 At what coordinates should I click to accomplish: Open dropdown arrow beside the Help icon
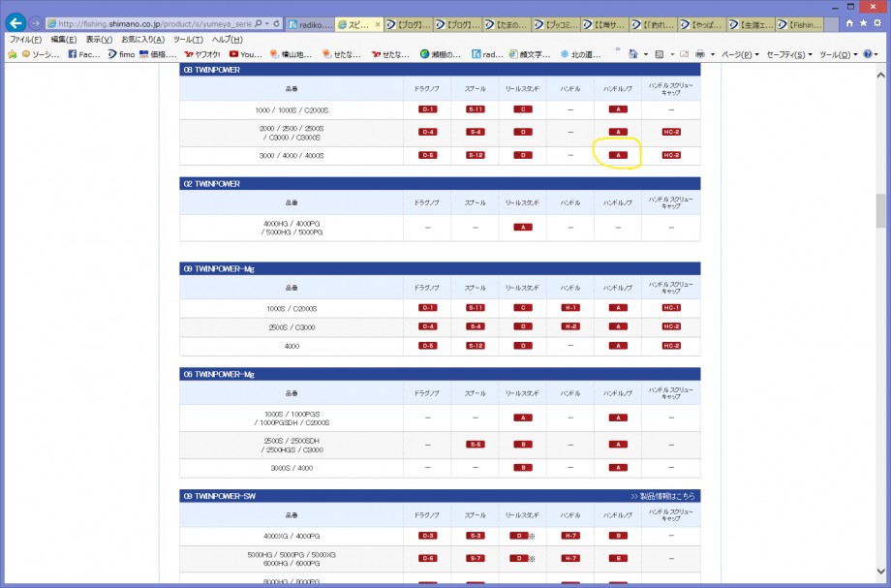[x=876, y=55]
